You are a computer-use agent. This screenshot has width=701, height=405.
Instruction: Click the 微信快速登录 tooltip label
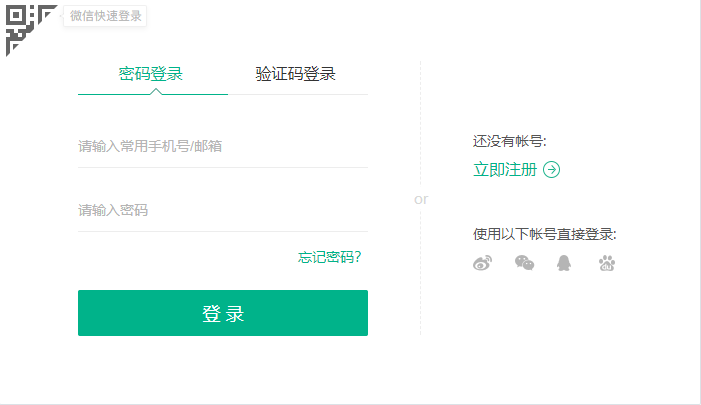coord(105,16)
